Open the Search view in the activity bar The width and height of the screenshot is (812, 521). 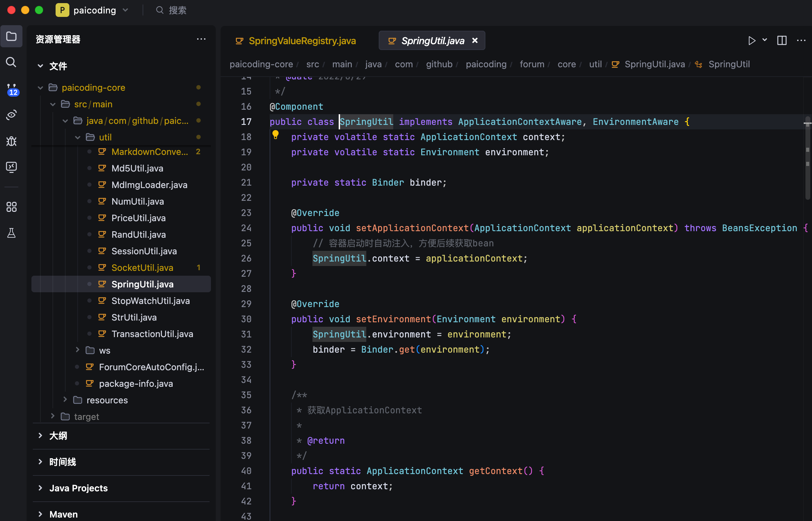click(11, 62)
